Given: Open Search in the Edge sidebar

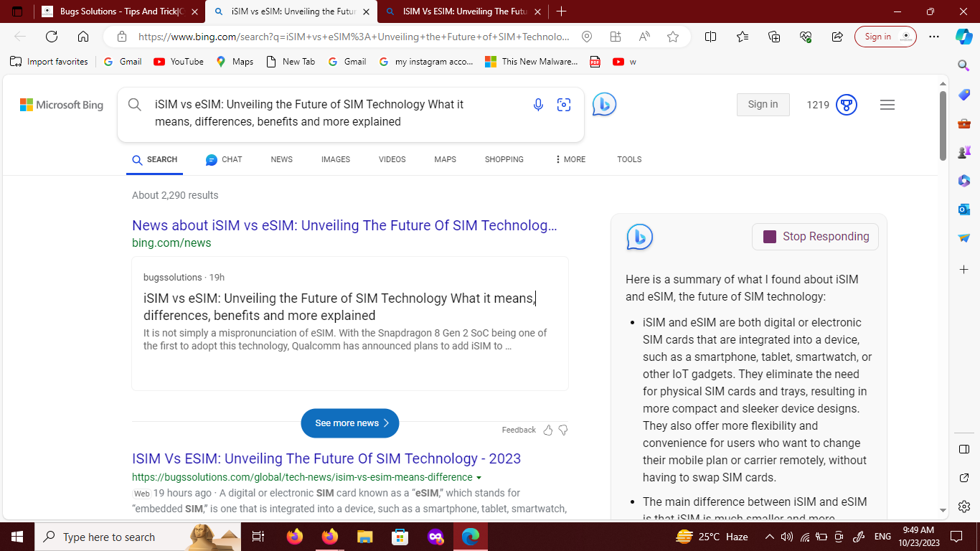Looking at the screenshot, I should 964,65.
